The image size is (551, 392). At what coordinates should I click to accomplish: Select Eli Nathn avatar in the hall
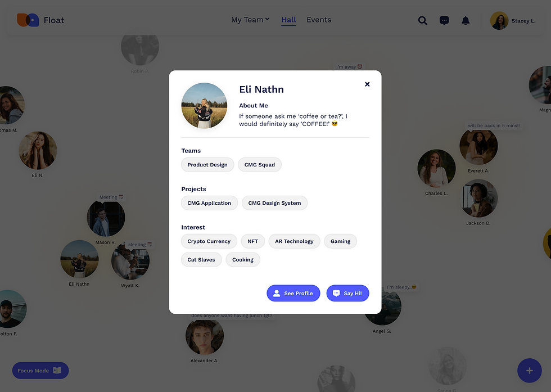(79, 259)
